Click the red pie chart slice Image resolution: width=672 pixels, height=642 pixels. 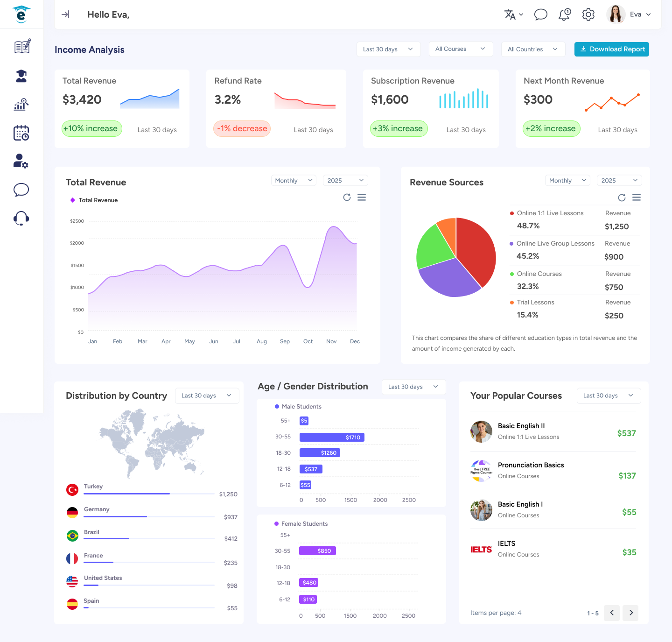pos(476,250)
